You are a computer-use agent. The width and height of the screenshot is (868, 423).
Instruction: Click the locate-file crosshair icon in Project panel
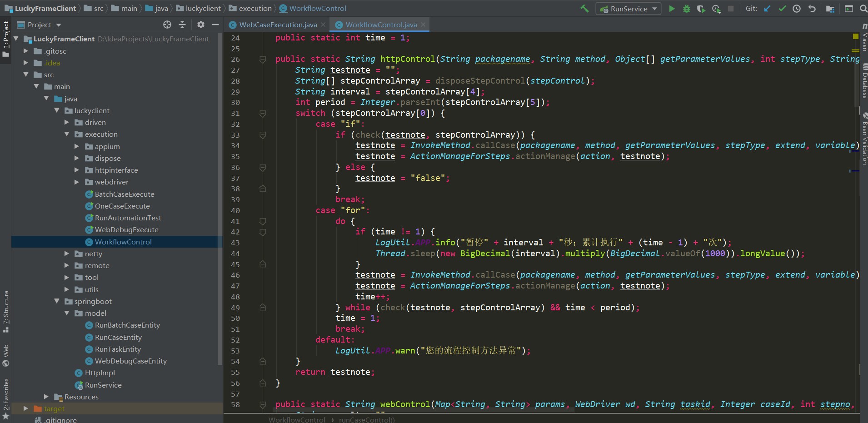click(x=167, y=25)
